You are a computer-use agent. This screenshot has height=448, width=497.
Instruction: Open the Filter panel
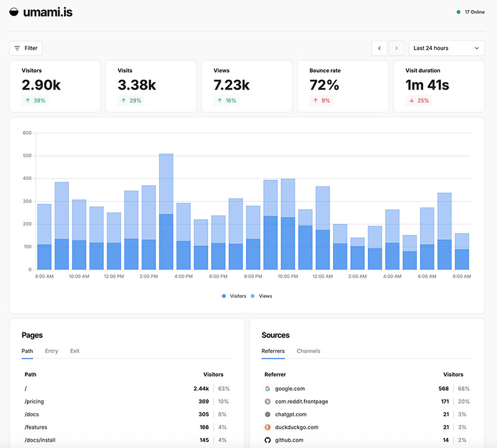pyautogui.click(x=27, y=48)
